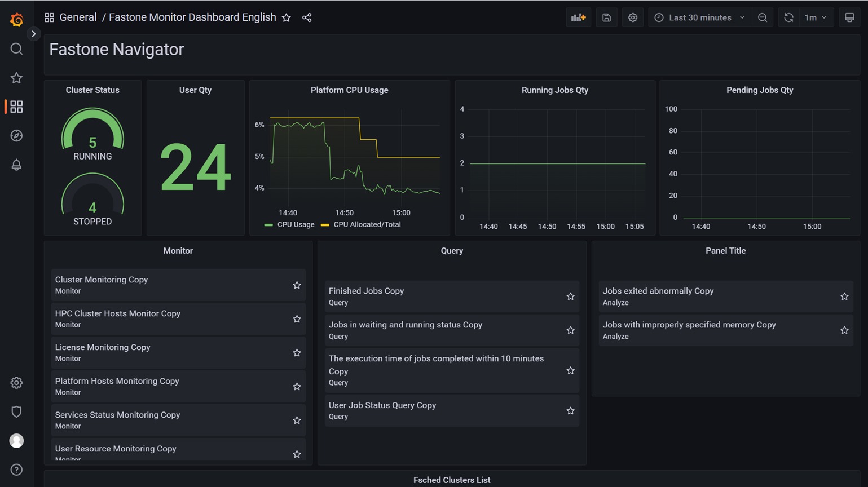Open the User Job Status Query Copy link
This screenshot has width=868, height=487.
click(x=382, y=405)
